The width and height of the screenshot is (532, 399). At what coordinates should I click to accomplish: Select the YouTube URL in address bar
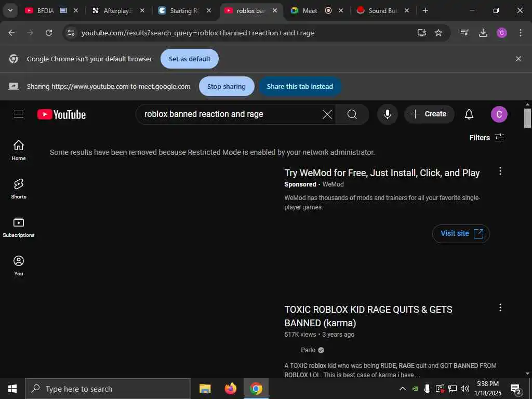[x=198, y=33]
